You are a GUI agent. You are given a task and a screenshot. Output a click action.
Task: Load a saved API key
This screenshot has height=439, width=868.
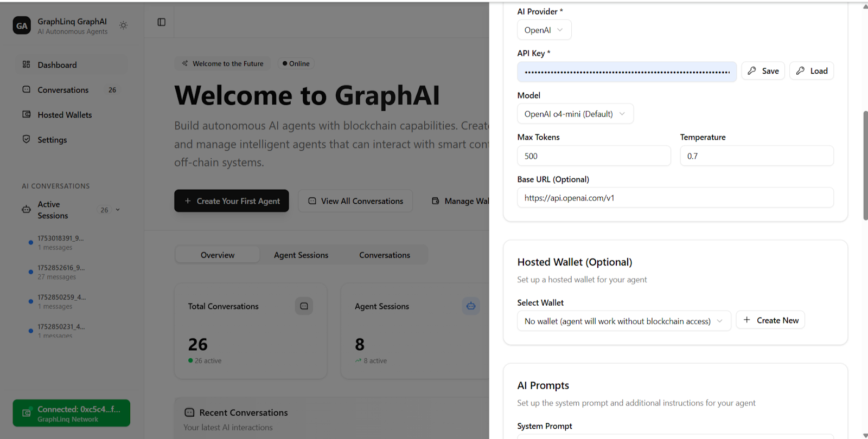(812, 71)
